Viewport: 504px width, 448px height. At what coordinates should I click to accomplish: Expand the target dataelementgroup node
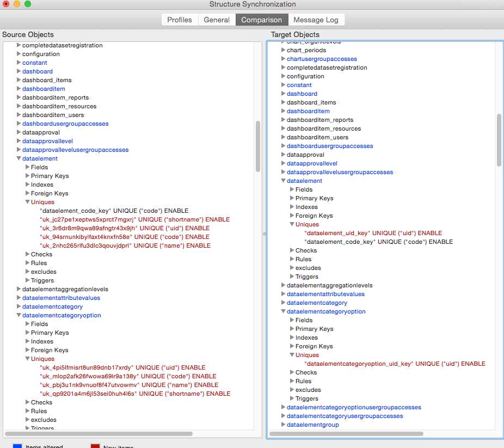[x=284, y=425]
